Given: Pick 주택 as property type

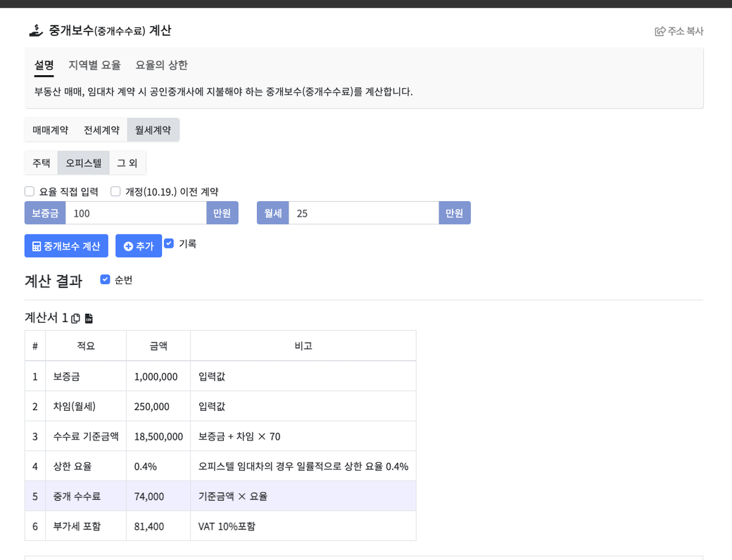Looking at the screenshot, I should coord(42,163).
